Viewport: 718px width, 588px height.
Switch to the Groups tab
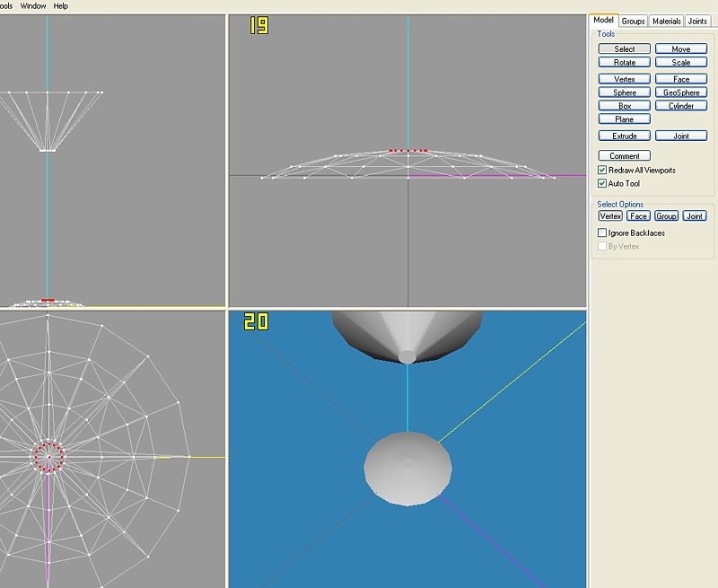[634, 21]
